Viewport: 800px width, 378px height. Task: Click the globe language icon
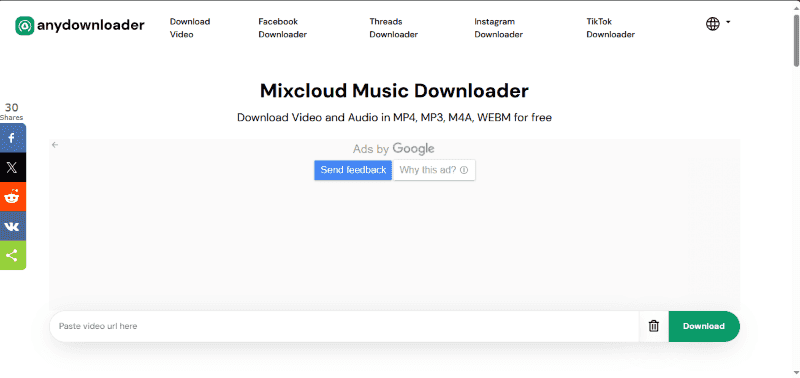point(713,23)
